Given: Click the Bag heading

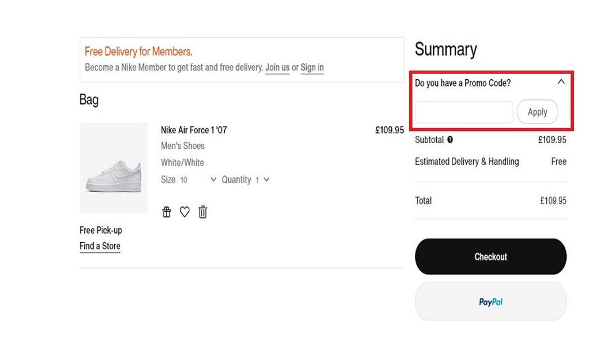Looking at the screenshot, I should tap(88, 100).
